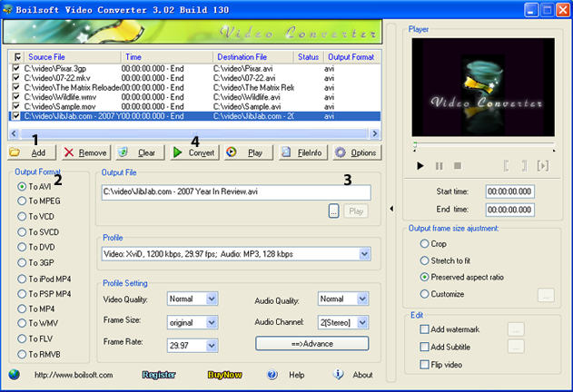
Task: Click the player play triangle icon
Action: click(420, 166)
